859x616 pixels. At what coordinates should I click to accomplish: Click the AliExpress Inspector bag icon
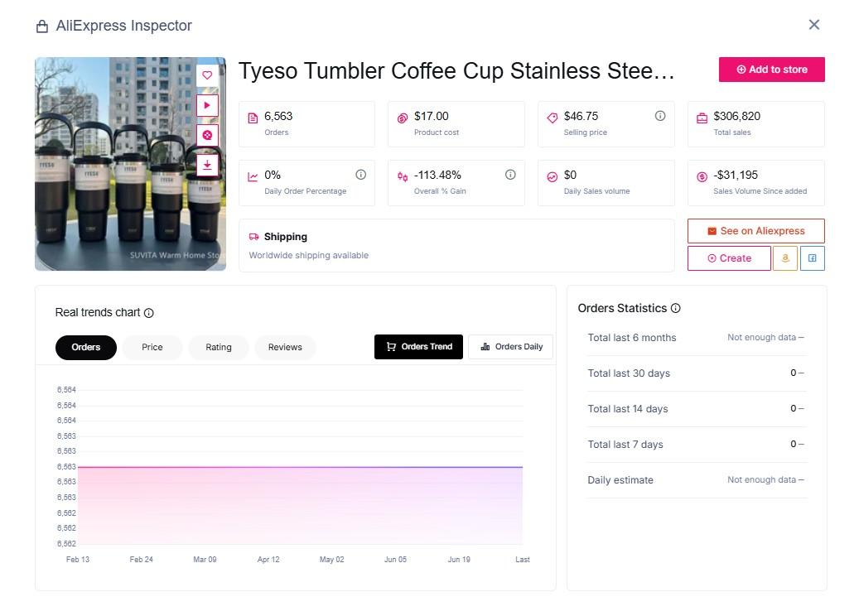pos(42,26)
